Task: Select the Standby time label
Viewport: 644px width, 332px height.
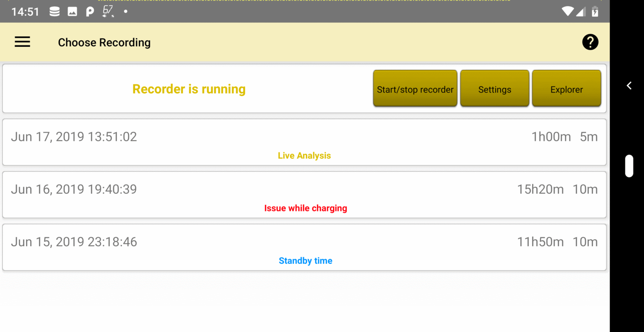Action: point(306,261)
